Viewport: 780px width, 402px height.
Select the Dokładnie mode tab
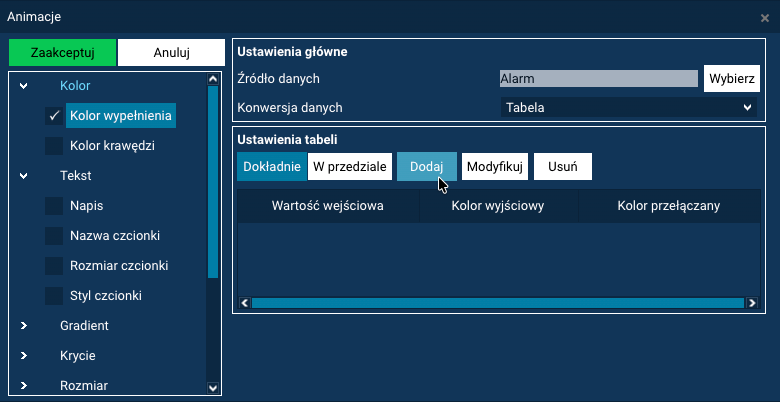tap(272, 167)
